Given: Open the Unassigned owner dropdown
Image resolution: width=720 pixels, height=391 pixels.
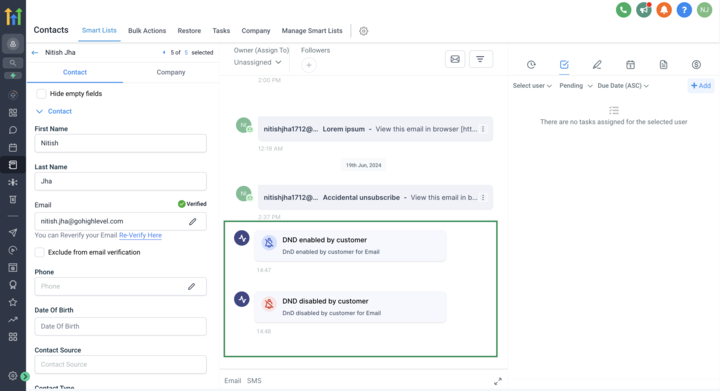Looking at the screenshot, I should point(257,62).
